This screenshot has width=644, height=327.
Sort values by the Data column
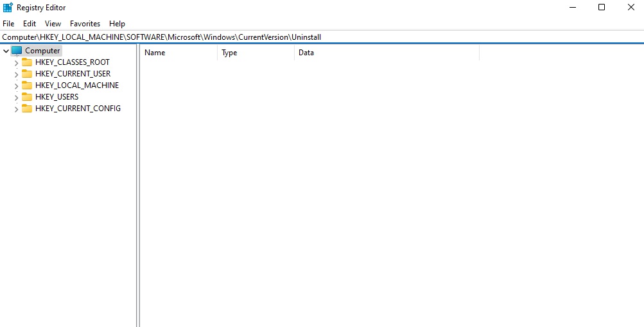pos(387,53)
